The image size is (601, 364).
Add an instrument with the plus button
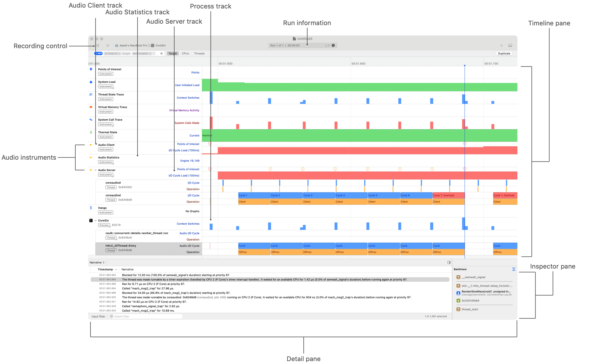501,46
